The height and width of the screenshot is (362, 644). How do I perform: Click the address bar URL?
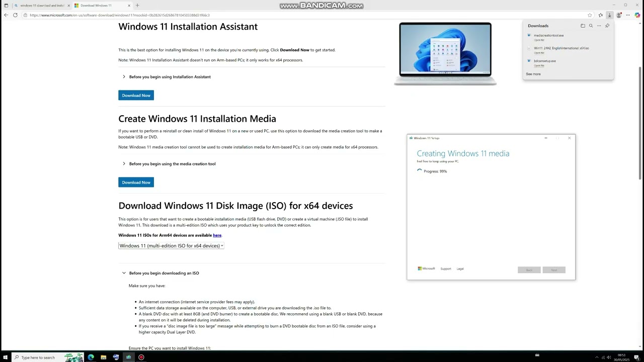(x=120, y=15)
